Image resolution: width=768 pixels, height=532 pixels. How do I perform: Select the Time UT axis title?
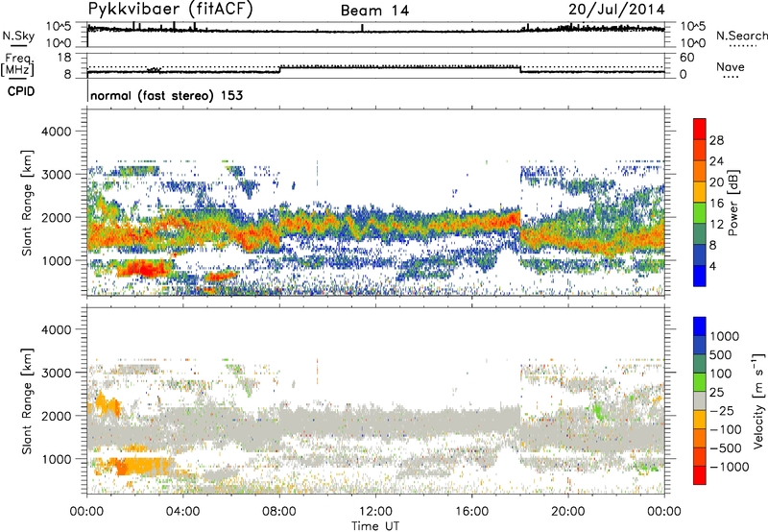click(x=375, y=526)
